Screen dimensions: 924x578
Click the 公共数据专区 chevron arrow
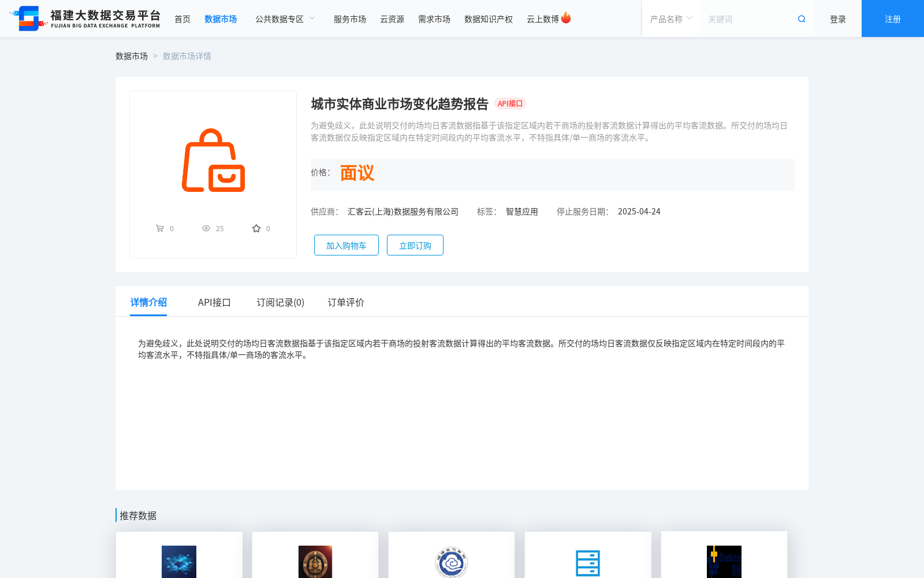312,18
